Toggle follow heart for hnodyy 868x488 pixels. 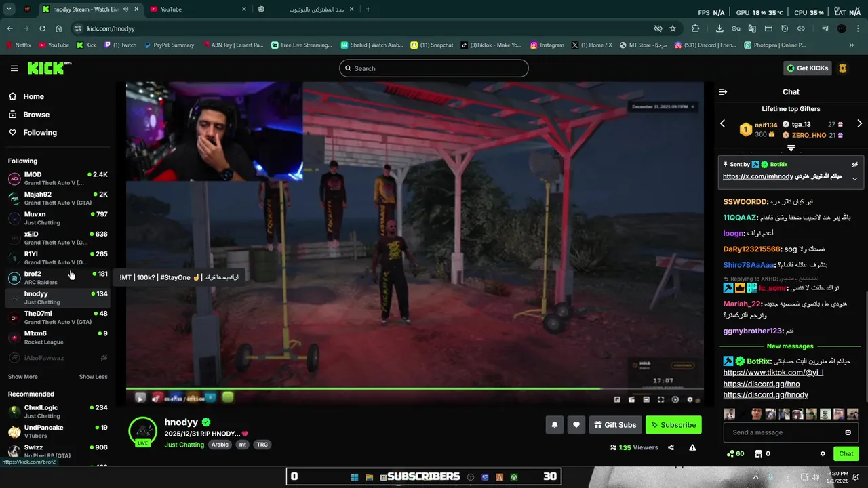tap(576, 425)
